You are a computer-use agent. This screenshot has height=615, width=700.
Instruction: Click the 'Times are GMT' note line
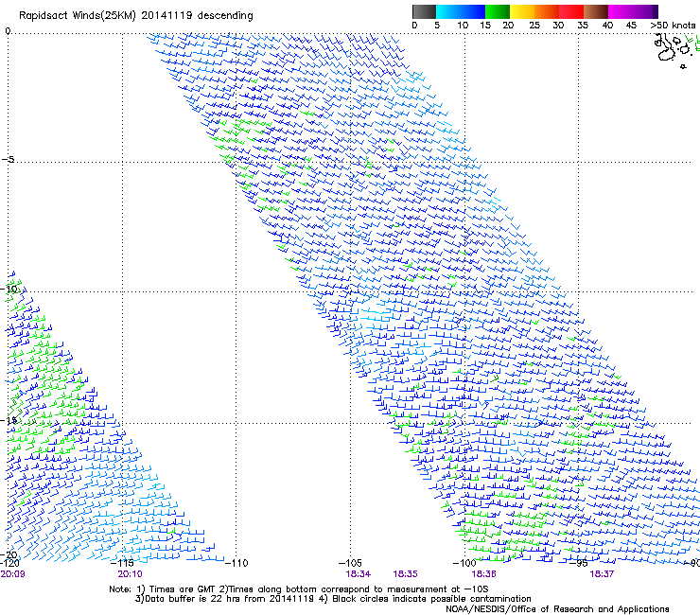pyautogui.click(x=299, y=589)
